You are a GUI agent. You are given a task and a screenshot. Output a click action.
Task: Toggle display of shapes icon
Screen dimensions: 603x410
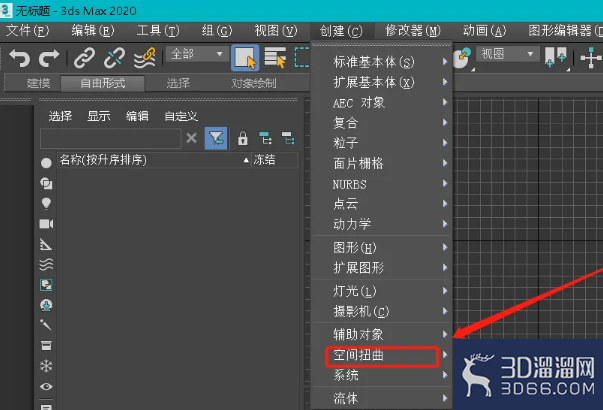pyautogui.click(x=46, y=183)
